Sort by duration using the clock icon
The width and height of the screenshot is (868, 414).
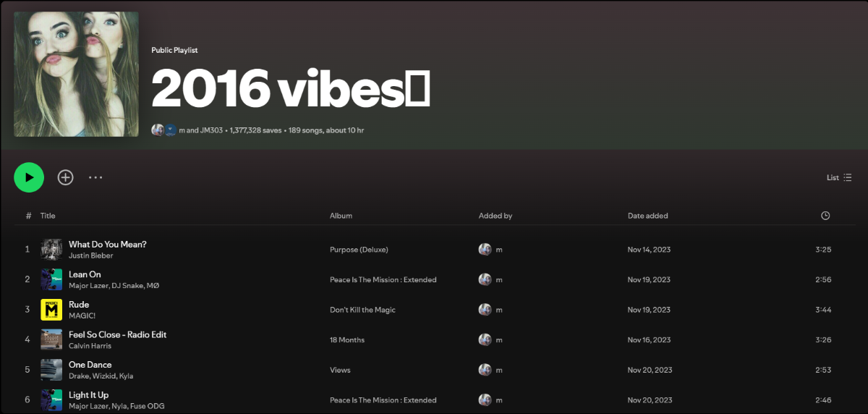825,216
